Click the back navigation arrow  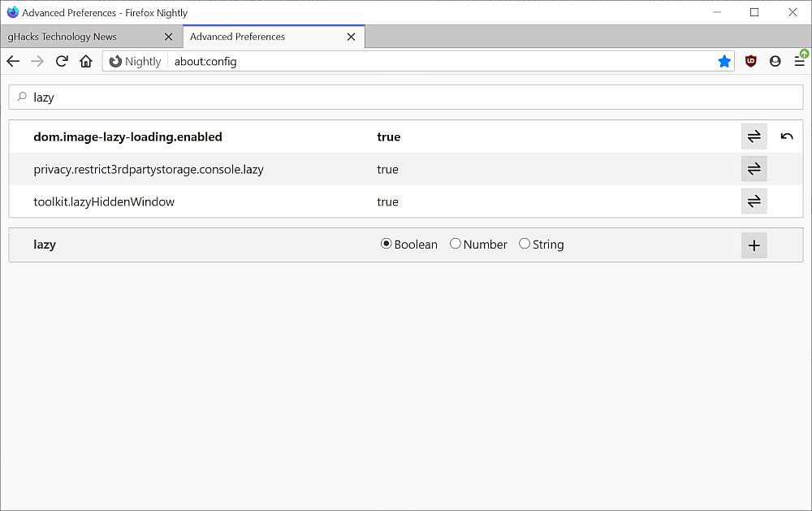13,61
